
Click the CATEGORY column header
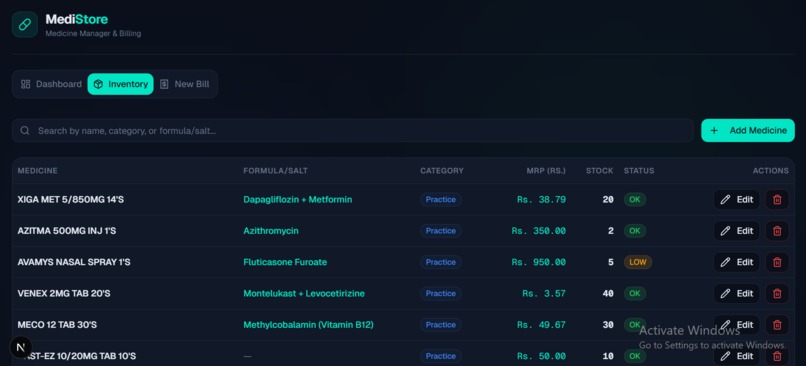pos(442,171)
